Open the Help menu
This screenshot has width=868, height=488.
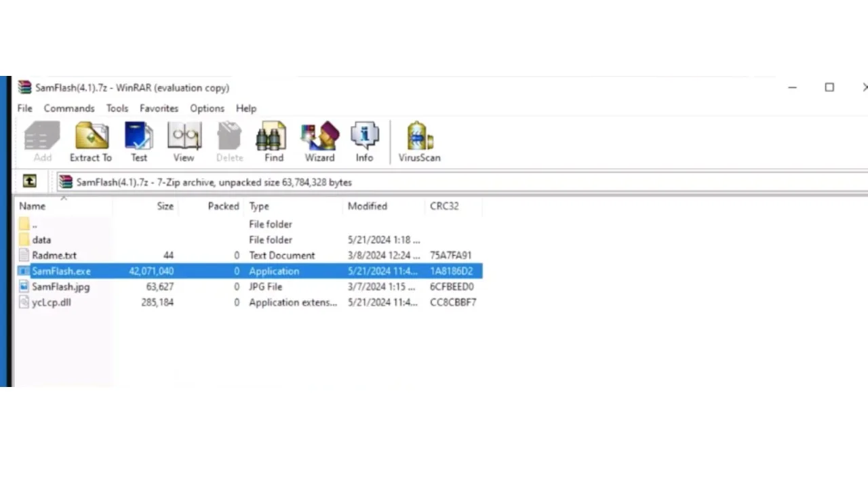pyautogui.click(x=246, y=108)
